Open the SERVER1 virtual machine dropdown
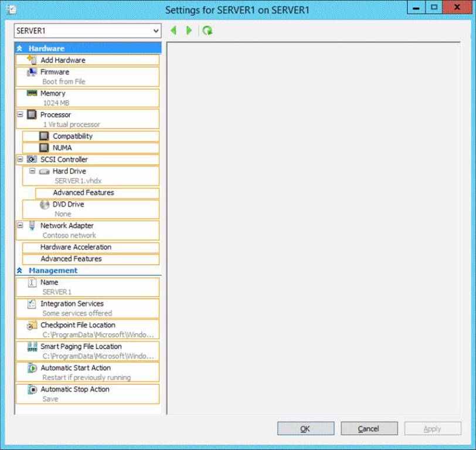The height and width of the screenshot is (450, 476). click(155, 31)
